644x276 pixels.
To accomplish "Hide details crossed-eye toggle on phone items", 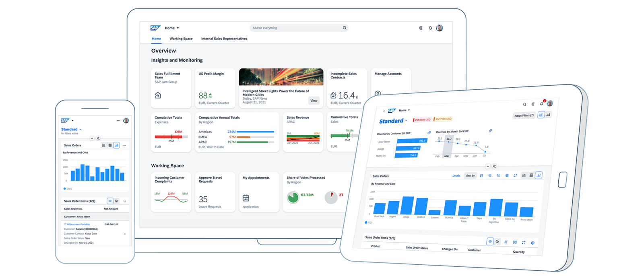I will 117,201.
